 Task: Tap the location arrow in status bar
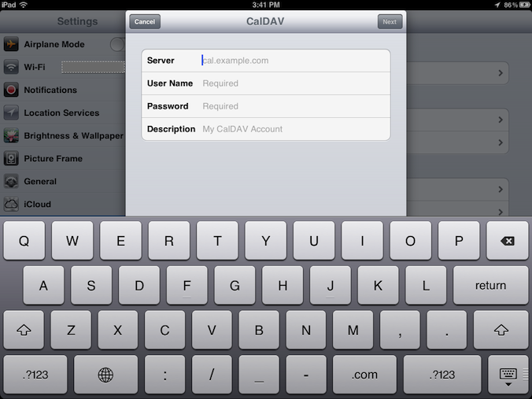click(x=497, y=5)
